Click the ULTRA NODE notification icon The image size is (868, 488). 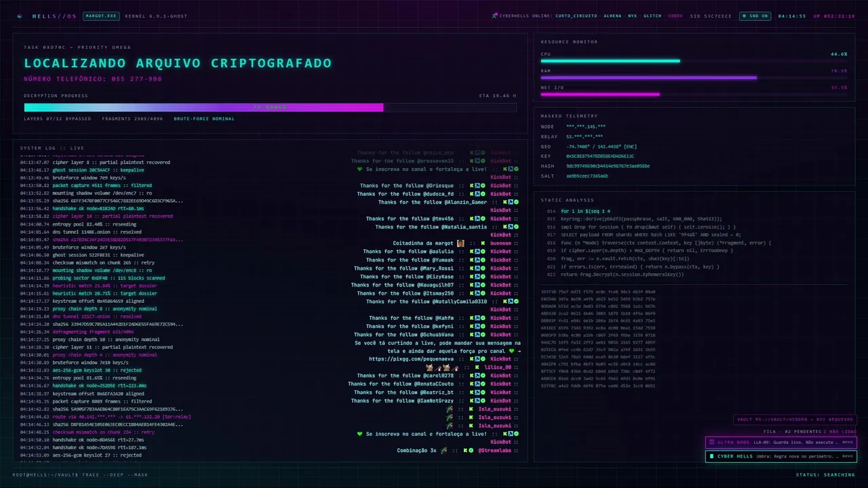pos(711,443)
